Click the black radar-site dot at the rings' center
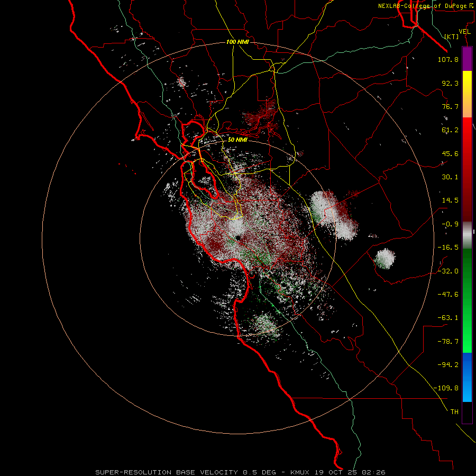 pos(239,238)
